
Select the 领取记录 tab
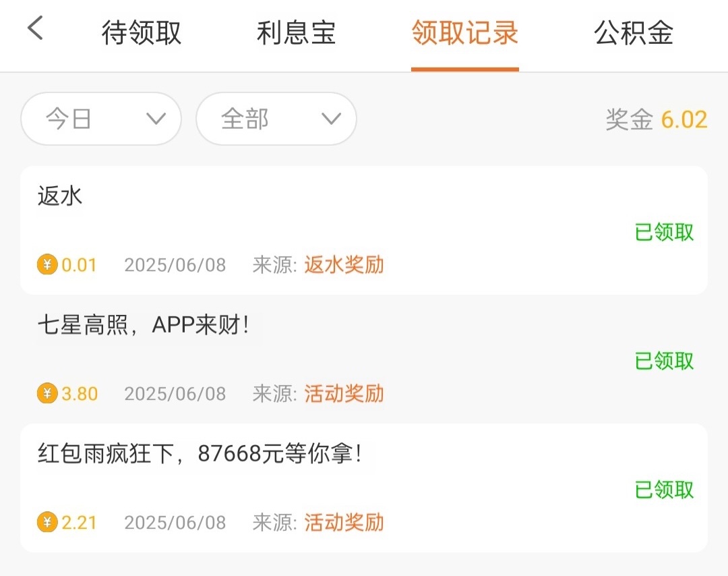pyautogui.click(x=464, y=33)
